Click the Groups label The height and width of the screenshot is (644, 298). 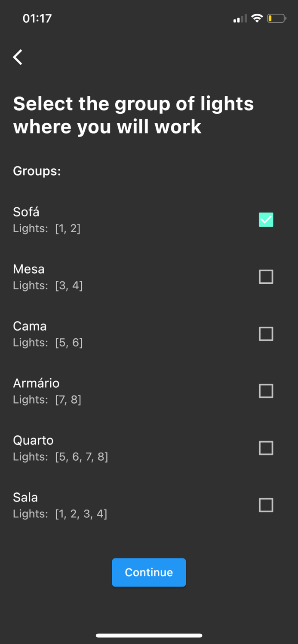point(37,171)
